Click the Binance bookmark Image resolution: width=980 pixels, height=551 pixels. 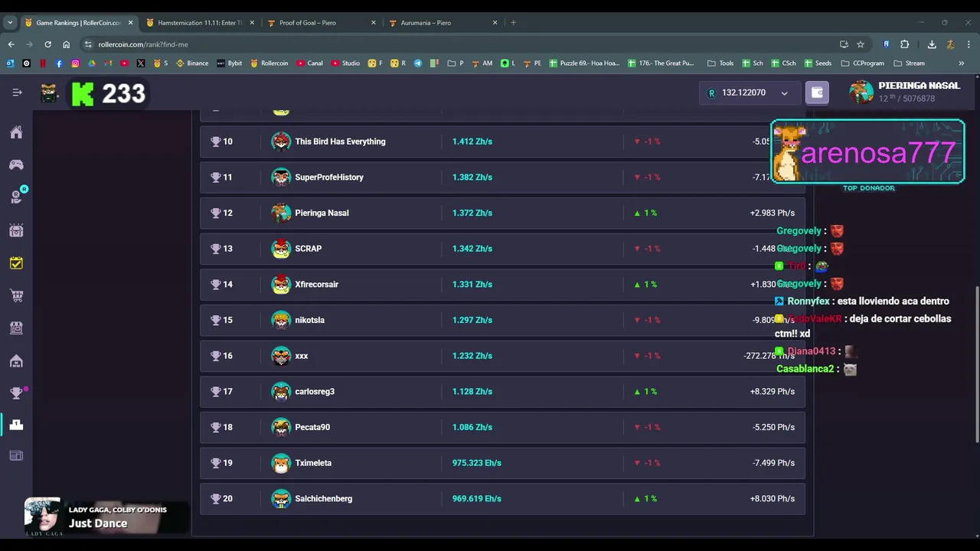pyautogui.click(x=192, y=64)
